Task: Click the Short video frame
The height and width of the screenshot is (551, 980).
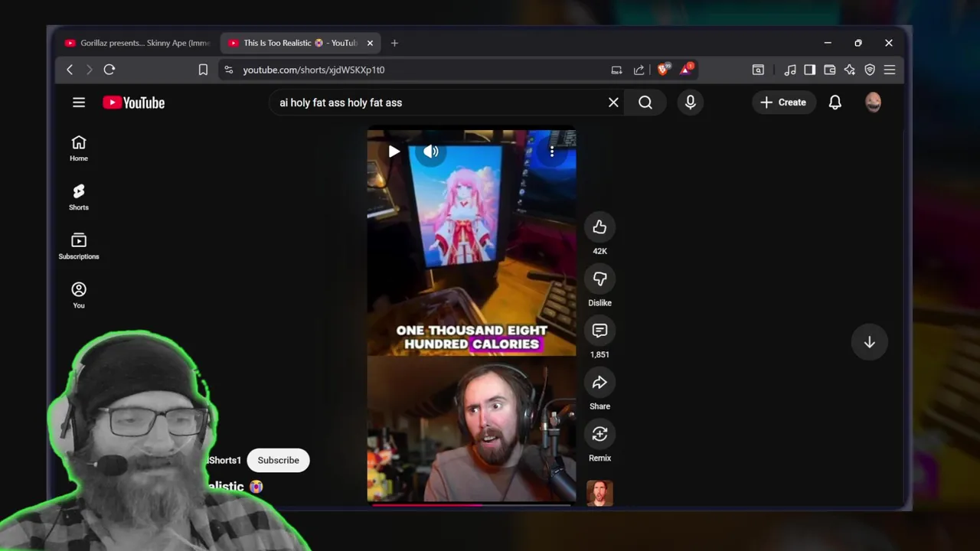Action: (x=472, y=316)
